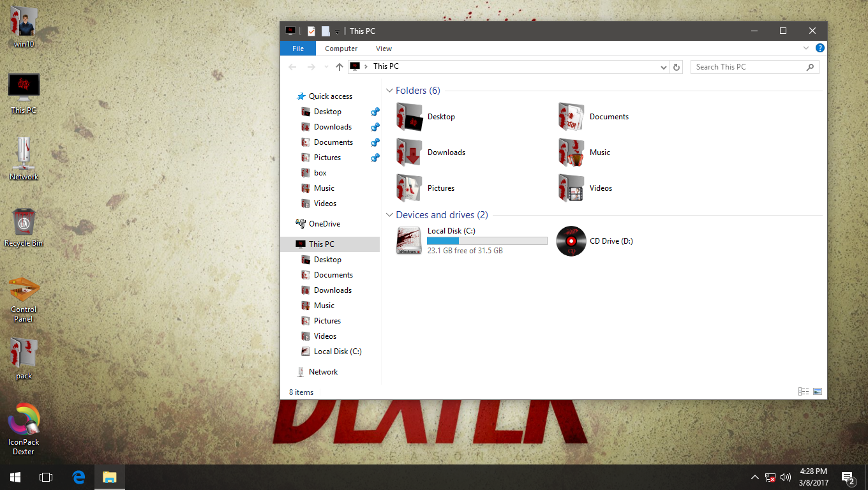Open the quick access toolbar customization dropdown
This screenshot has height=490, width=868.
(x=336, y=31)
